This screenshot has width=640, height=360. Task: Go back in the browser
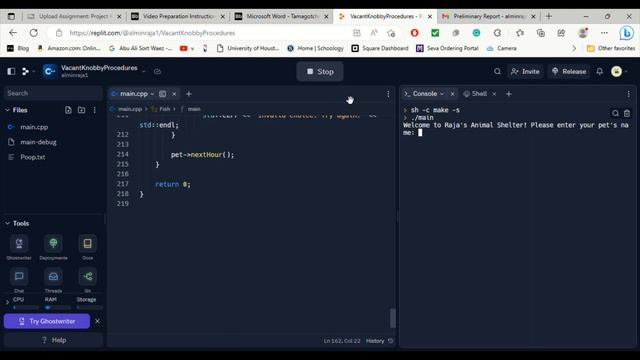coord(13,33)
